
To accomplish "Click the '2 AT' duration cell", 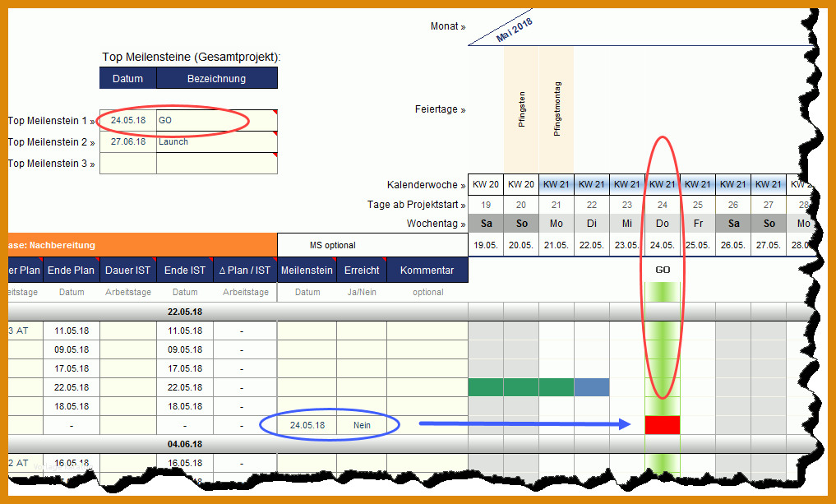I will pos(25,463).
